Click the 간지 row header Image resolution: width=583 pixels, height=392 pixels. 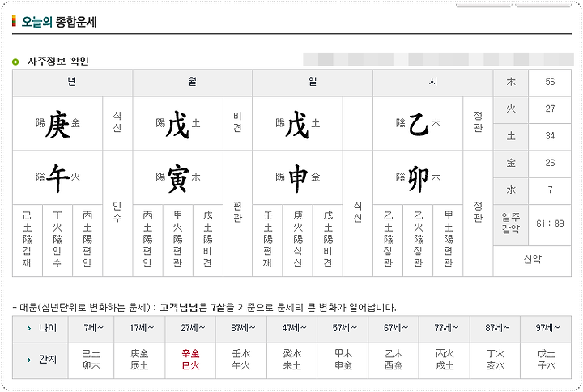pos(40,360)
